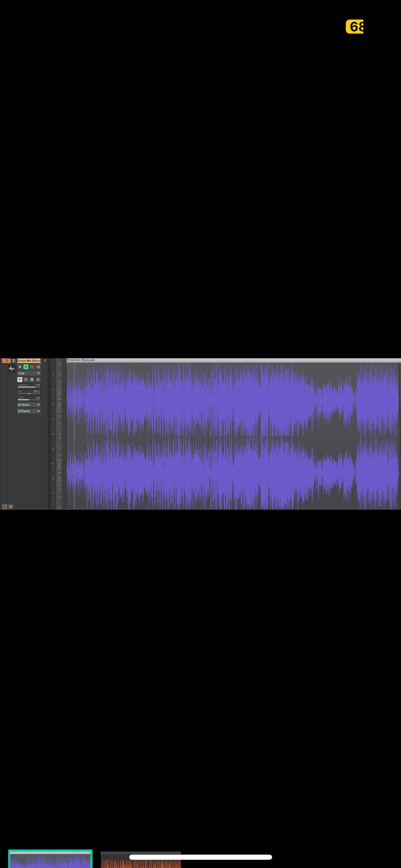Viewport: 401px width, 868px height.
Task: Open the Master output dropdown
Action: coord(29,411)
